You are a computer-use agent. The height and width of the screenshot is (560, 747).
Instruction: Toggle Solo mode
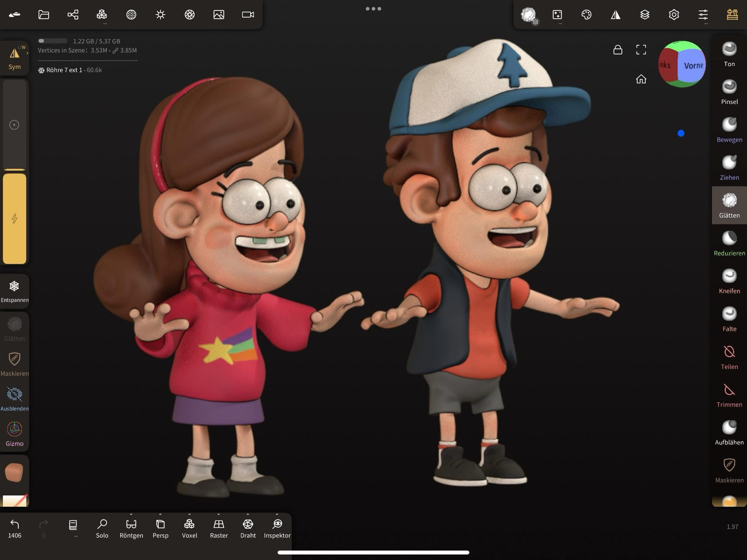pyautogui.click(x=102, y=529)
